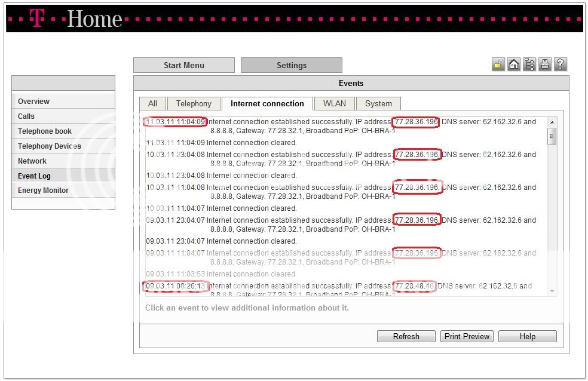Select the All events tab
Viewport: 588px width, 381px height.
click(x=152, y=104)
